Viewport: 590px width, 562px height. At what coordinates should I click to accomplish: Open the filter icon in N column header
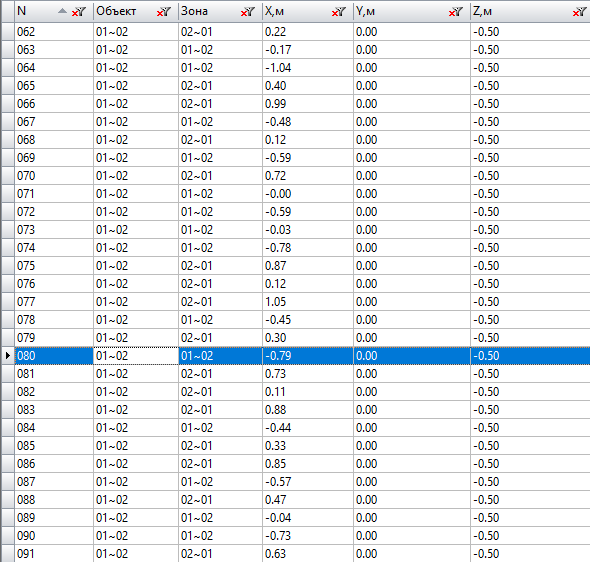point(79,12)
